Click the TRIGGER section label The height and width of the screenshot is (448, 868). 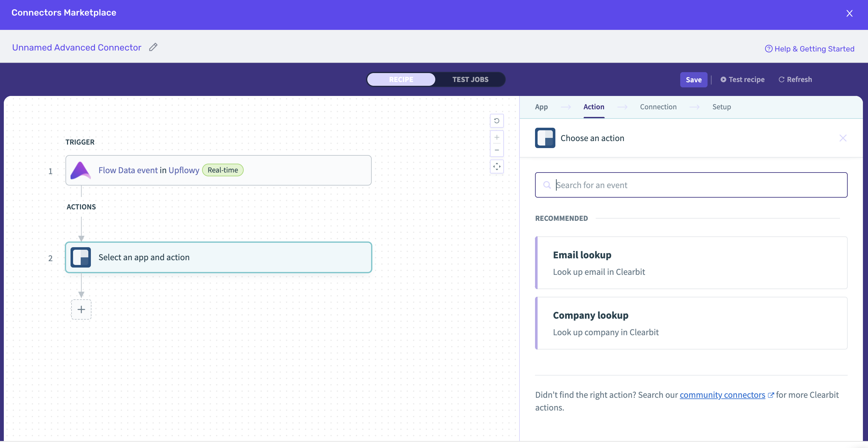click(x=80, y=142)
